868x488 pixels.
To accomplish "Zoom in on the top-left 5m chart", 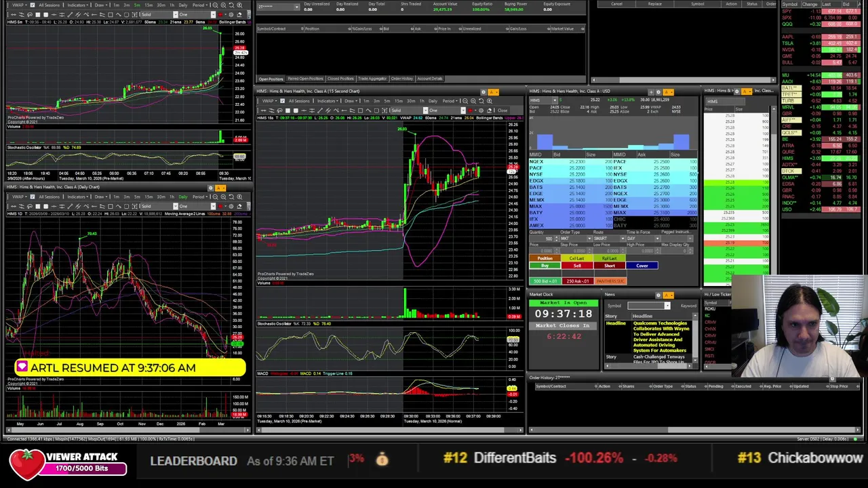I will pyautogui.click(x=223, y=5).
